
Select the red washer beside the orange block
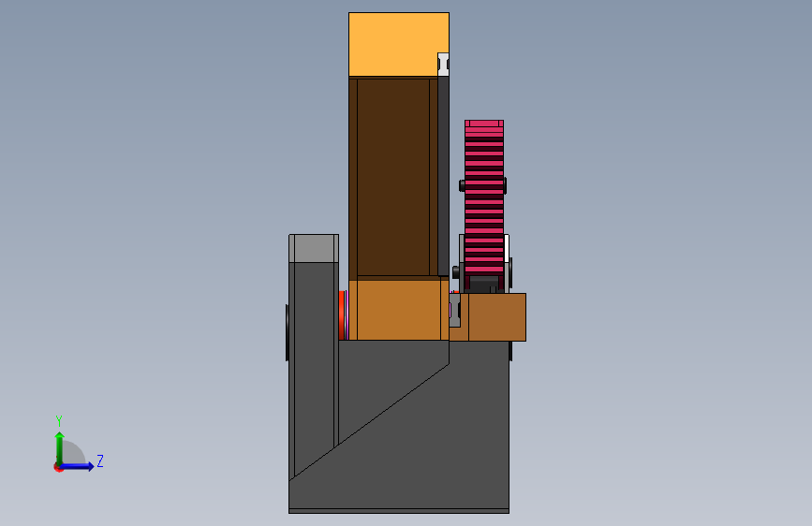pyautogui.click(x=342, y=315)
